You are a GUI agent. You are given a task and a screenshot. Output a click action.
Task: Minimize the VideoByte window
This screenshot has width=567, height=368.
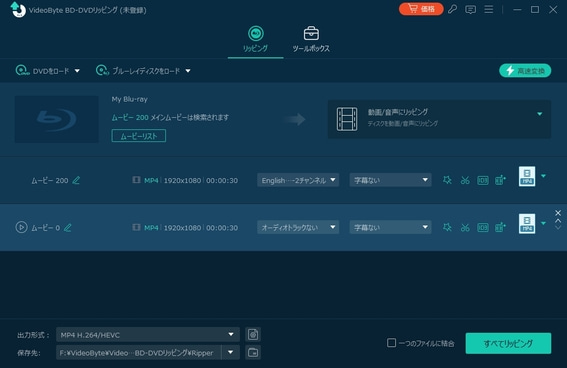[x=517, y=10]
